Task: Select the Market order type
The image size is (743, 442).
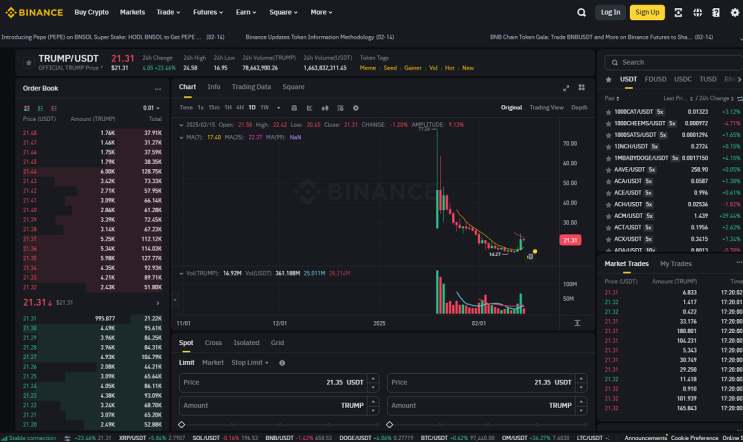Action: coord(213,363)
